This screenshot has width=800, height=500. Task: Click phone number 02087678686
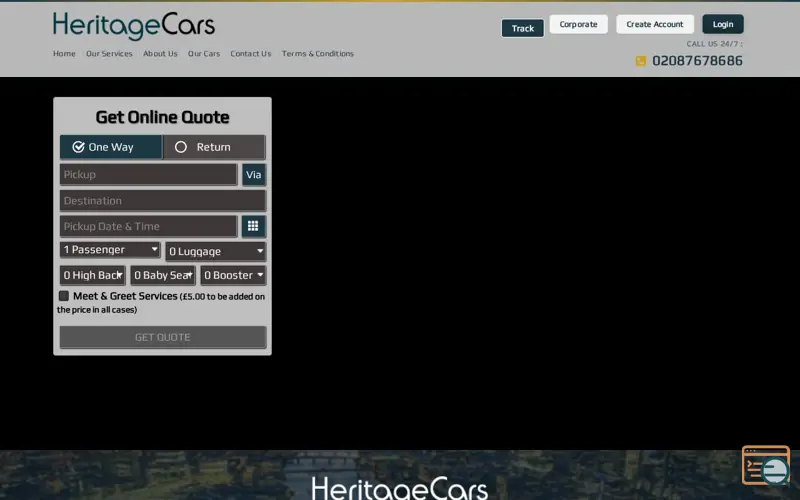[697, 61]
